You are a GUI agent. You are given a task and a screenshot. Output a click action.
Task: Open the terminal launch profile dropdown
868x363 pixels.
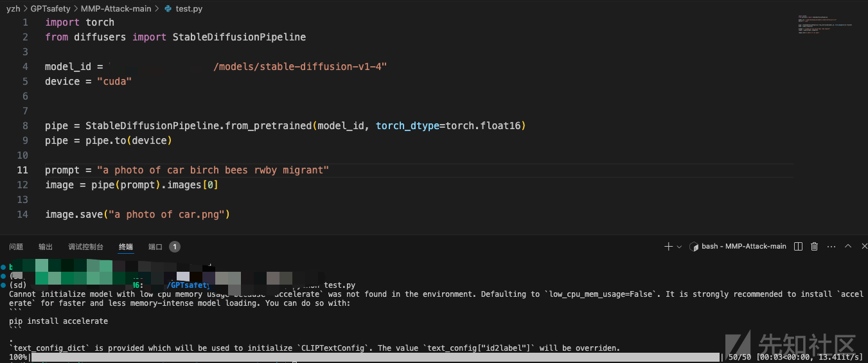pos(679,247)
